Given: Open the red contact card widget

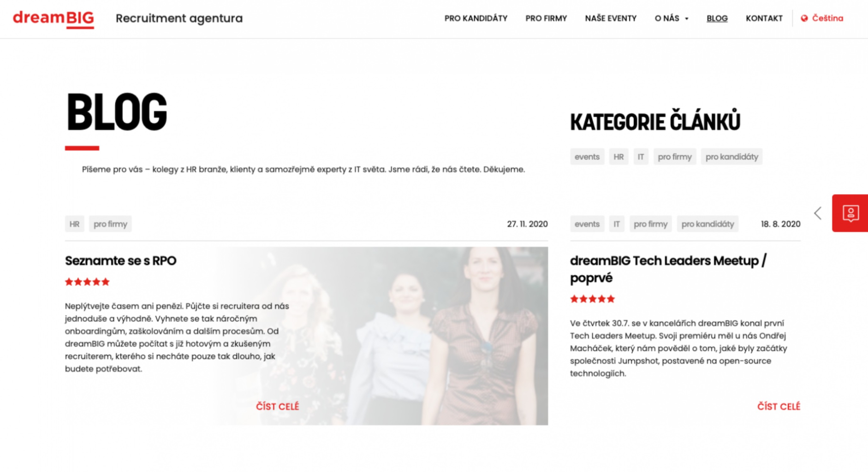Looking at the screenshot, I should click(x=850, y=213).
